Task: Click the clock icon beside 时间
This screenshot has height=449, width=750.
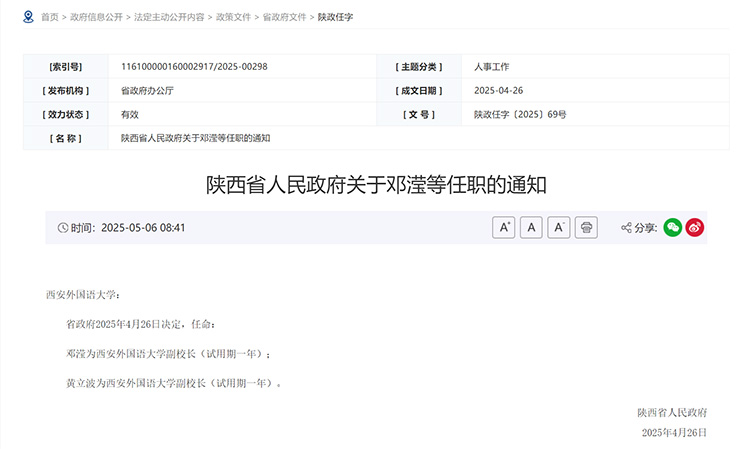Action: (63, 228)
